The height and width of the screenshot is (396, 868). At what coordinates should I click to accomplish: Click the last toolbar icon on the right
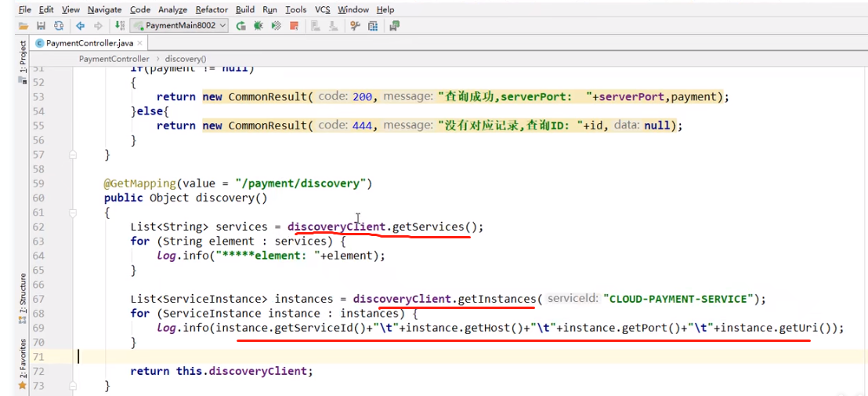(394, 25)
